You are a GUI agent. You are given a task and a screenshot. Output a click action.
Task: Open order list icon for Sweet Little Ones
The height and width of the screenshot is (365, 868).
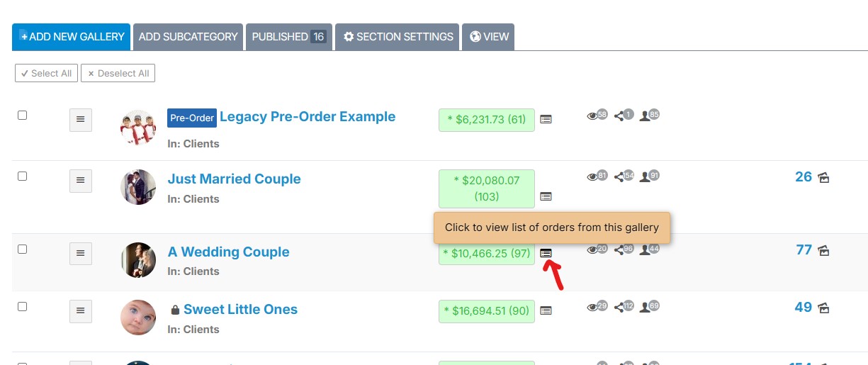tap(546, 310)
